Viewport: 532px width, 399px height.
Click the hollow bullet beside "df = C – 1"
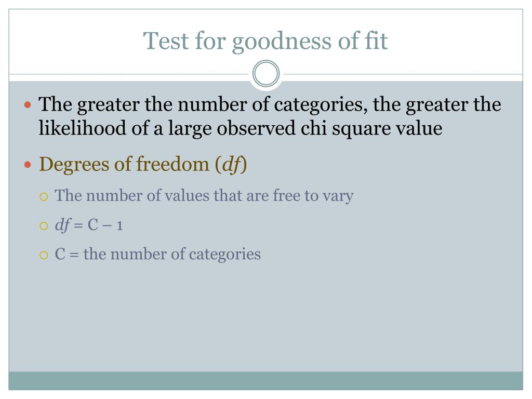(44, 226)
